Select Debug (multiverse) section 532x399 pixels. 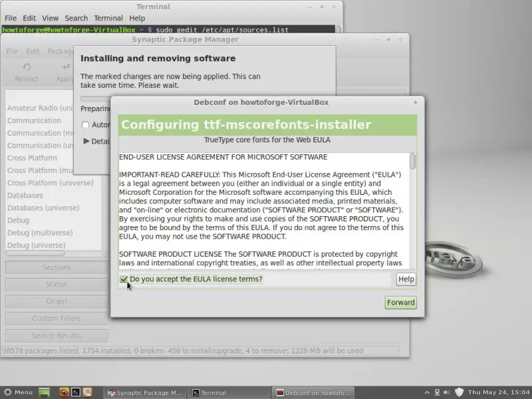(40, 233)
